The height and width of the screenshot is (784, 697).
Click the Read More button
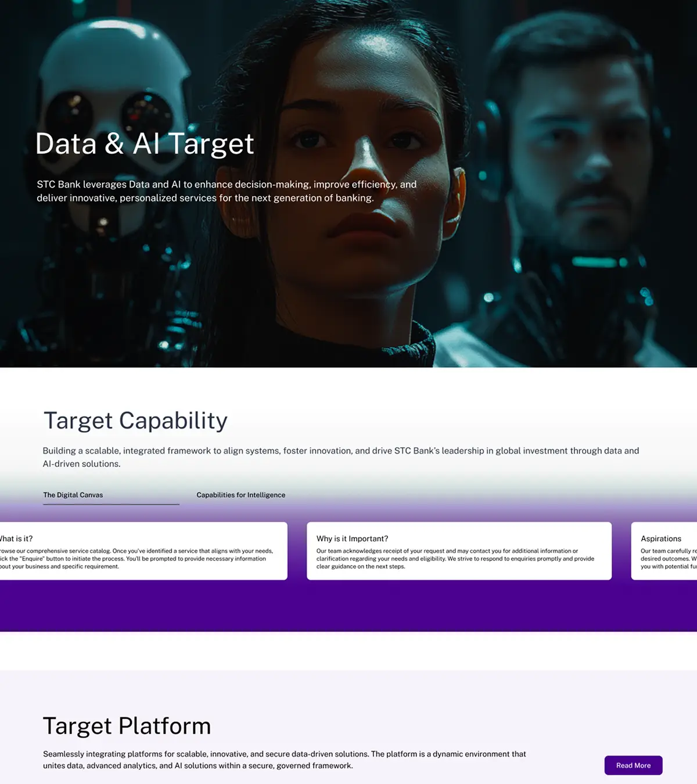tap(633, 765)
